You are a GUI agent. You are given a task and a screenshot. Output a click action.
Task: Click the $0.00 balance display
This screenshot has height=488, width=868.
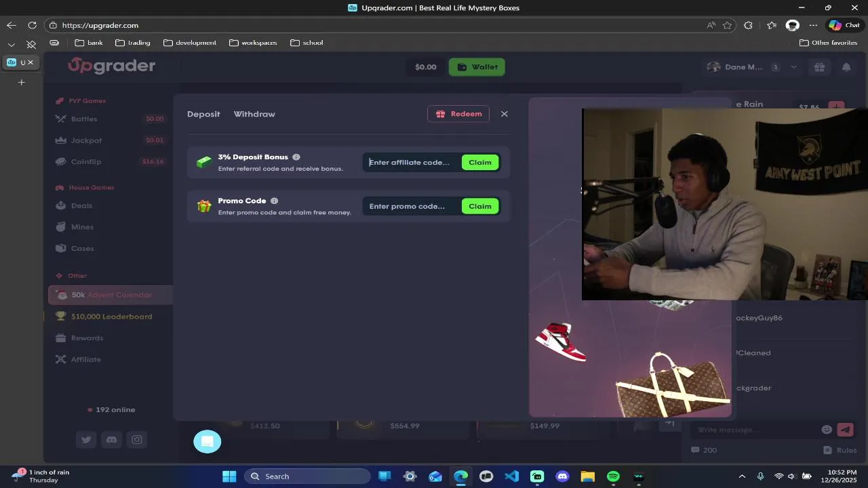(425, 67)
